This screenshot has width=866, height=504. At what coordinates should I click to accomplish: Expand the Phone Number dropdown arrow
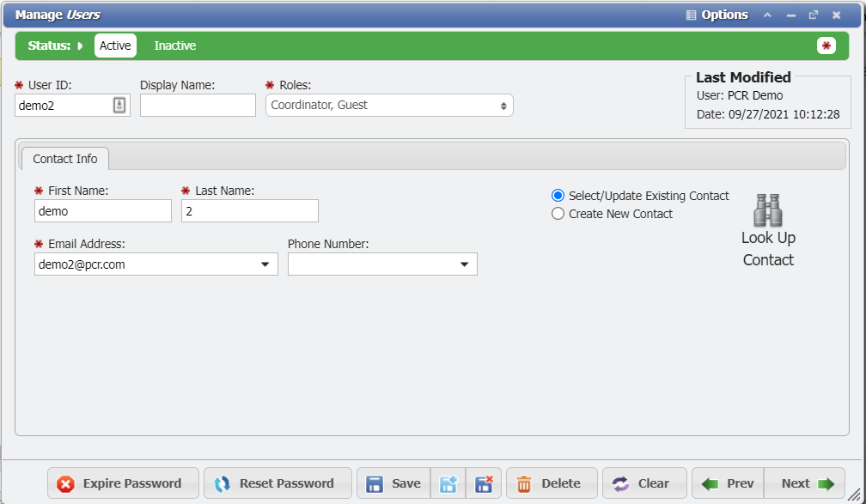pyautogui.click(x=464, y=264)
